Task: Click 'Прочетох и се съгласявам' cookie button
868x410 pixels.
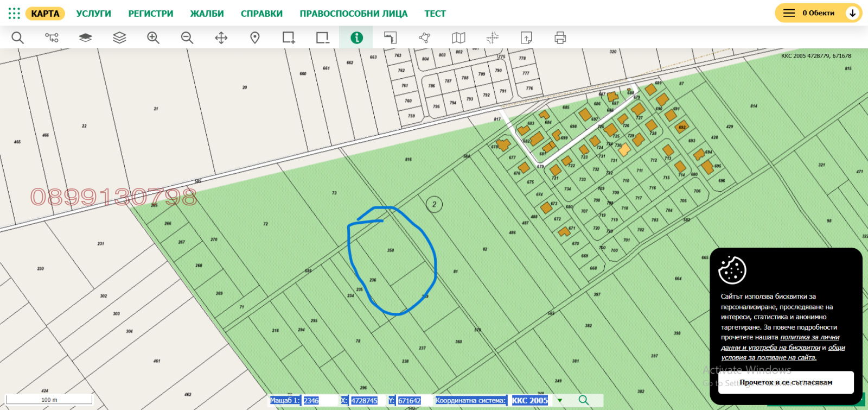Action: (x=786, y=382)
